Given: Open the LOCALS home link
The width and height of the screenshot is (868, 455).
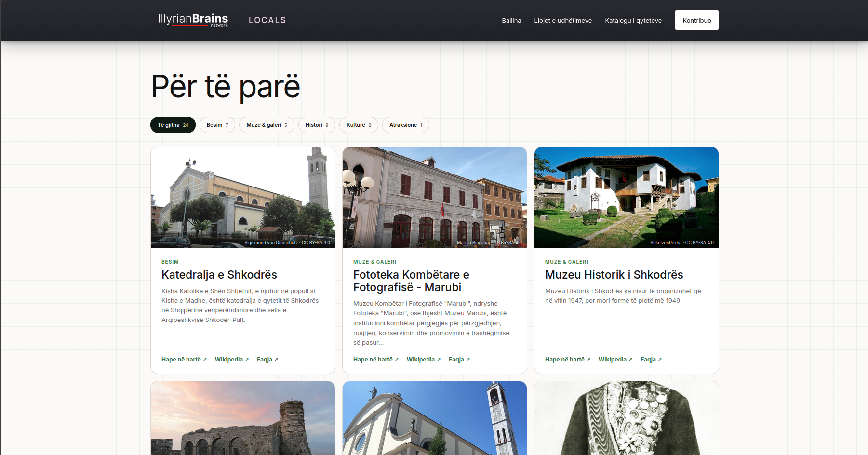Looking at the screenshot, I should pos(267,20).
